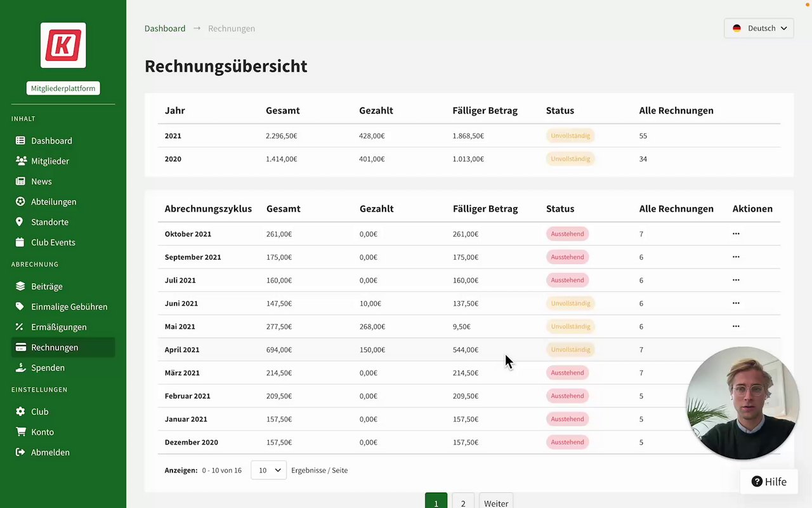Click the Dashboard list icon in sidebar
812x508 pixels.
(20, 141)
